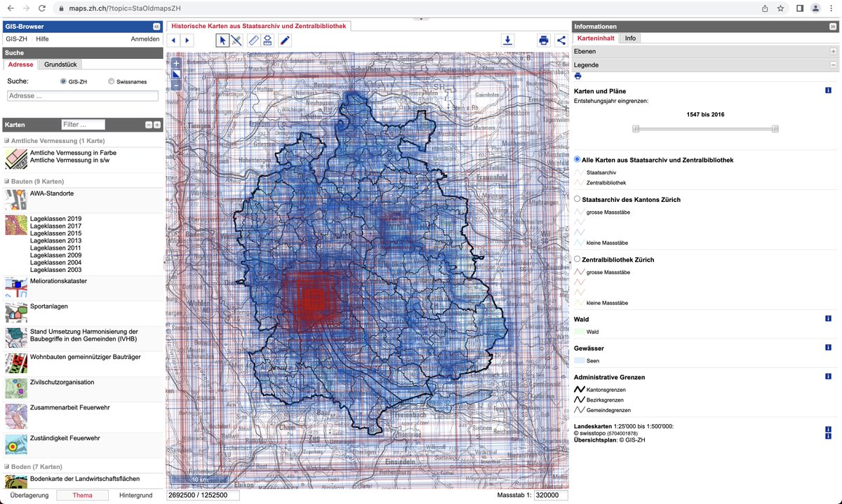
Task: Open Sportanlagen map thumbnail
Action: coord(16,313)
